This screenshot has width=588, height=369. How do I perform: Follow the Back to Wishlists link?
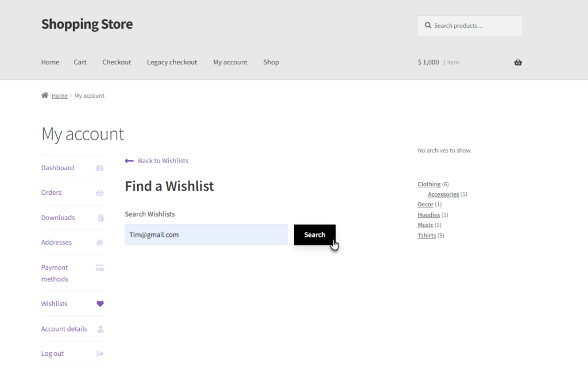[x=163, y=161]
